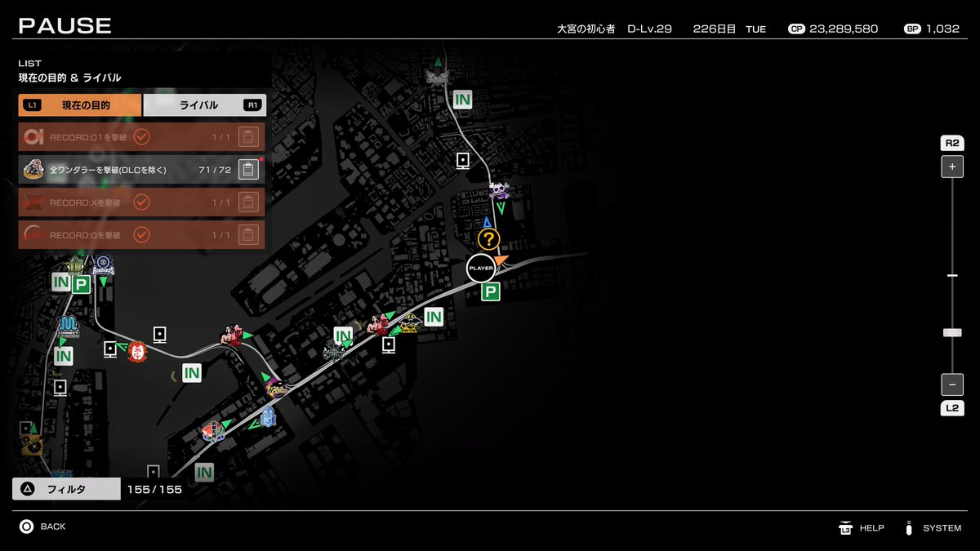Click the BP 1,032 balance

(x=932, y=29)
